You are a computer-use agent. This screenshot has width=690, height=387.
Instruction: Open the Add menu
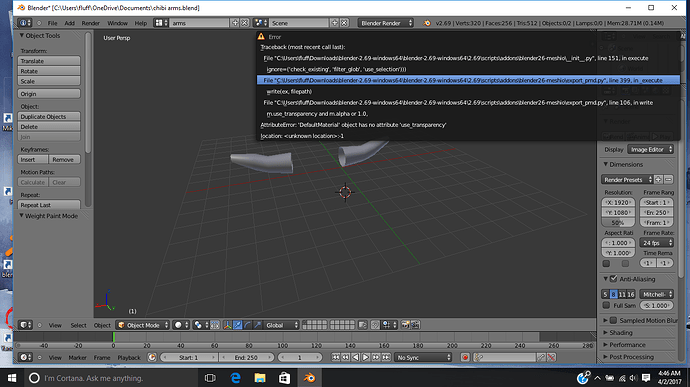click(70, 23)
